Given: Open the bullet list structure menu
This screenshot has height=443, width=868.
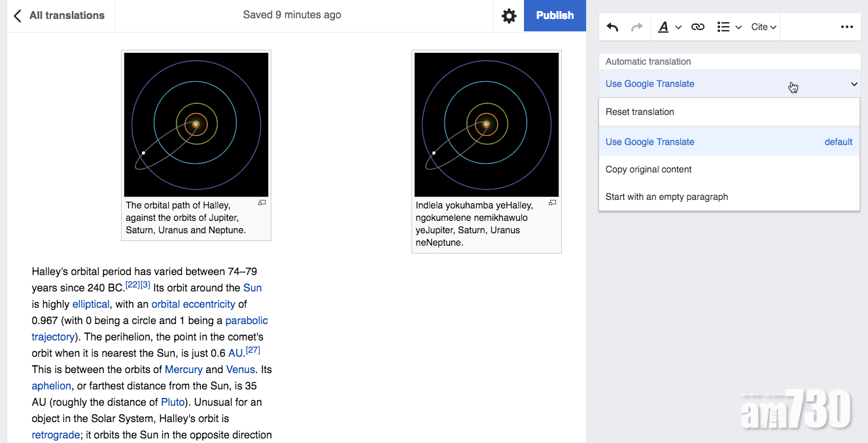Looking at the screenshot, I should coord(729,27).
